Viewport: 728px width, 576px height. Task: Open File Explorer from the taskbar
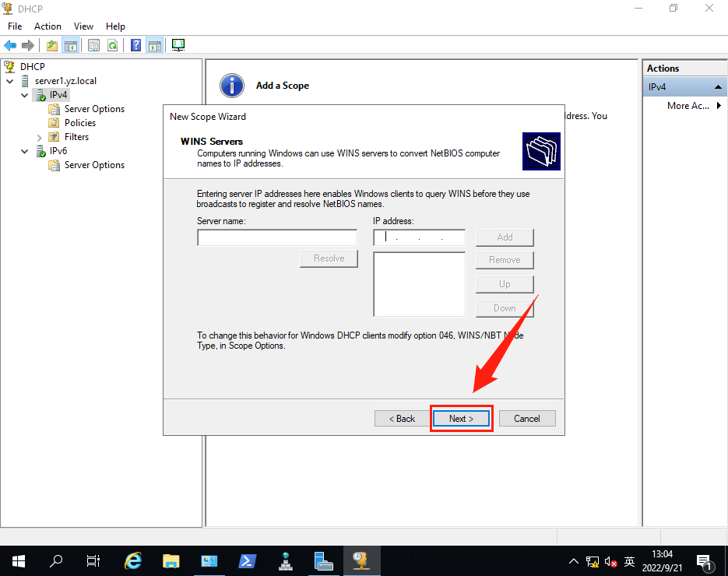pyautogui.click(x=171, y=561)
